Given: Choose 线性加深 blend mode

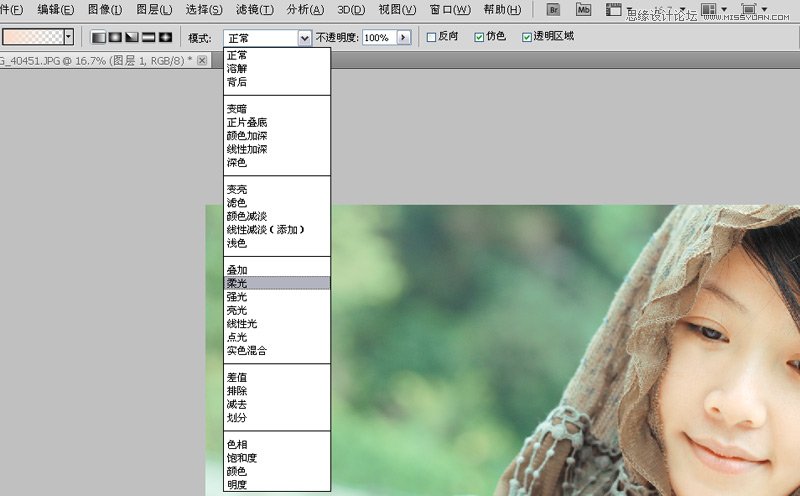Looking at the screenshot, I should point(277,149).
